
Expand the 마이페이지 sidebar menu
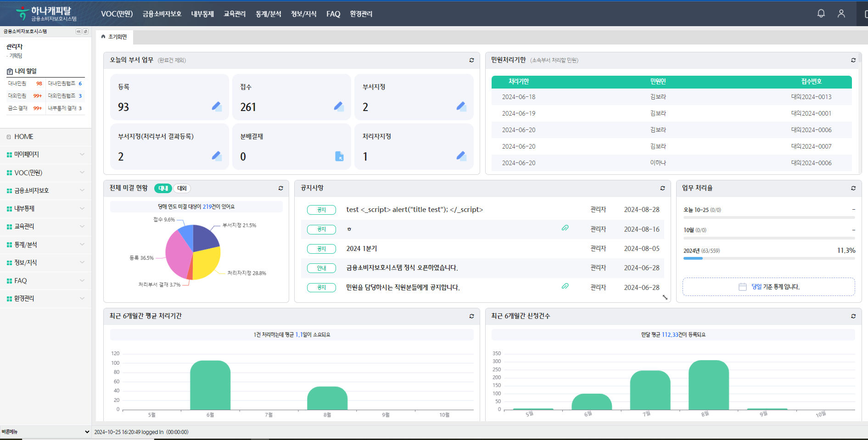coord(45,155)
